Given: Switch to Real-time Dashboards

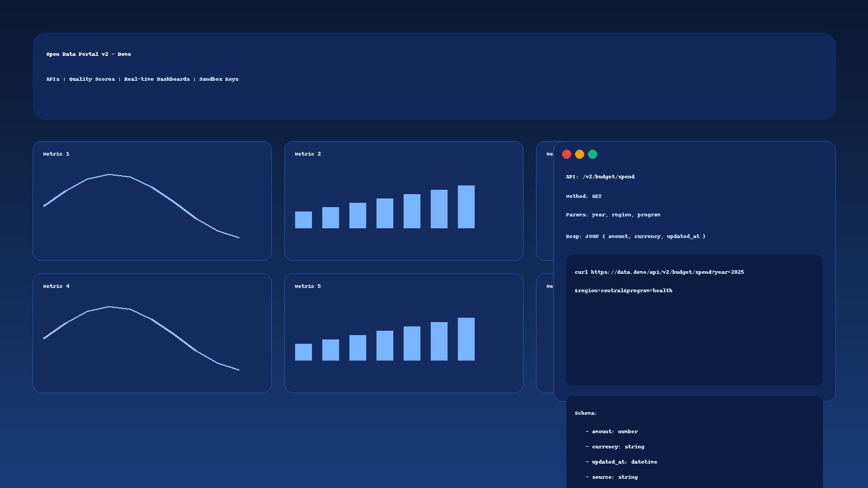Looking at the screenshot, I should (157, 79).
